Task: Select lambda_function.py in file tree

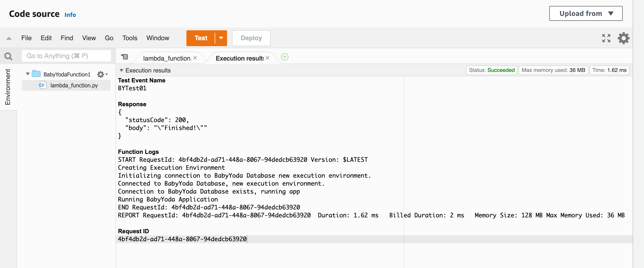Action: pyautogui.click(x=66, y=85)
